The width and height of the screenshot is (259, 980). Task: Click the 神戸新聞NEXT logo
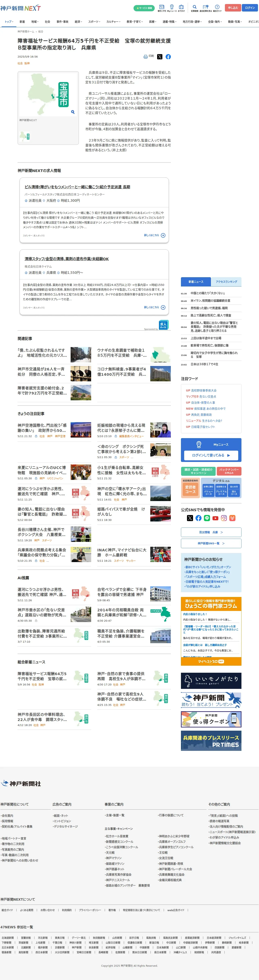[21, 8]
